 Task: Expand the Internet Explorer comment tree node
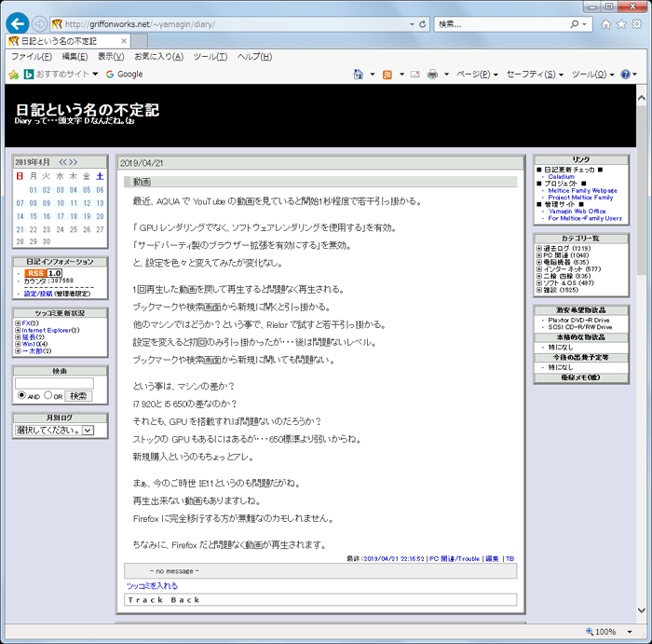click(x=18, y=330)
